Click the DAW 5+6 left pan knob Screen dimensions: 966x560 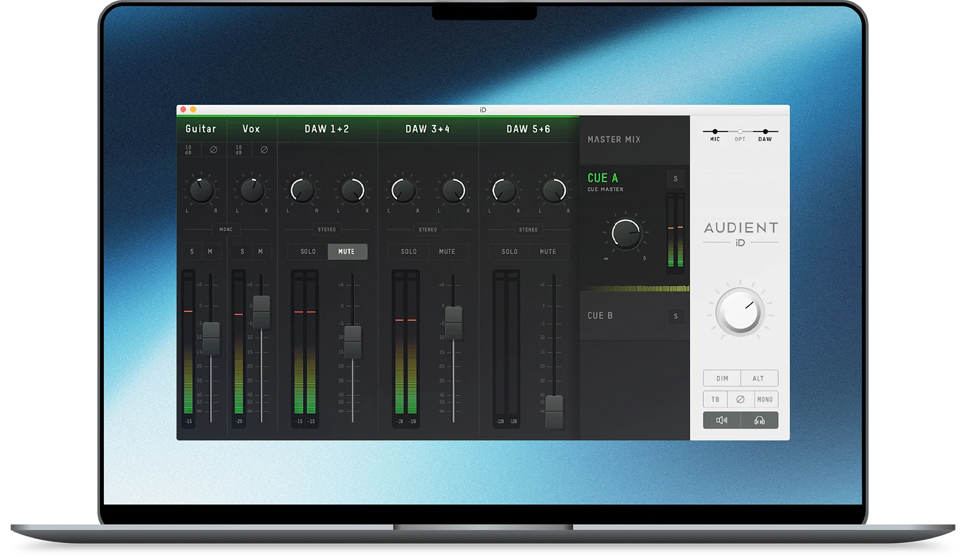tap(504, 190)
